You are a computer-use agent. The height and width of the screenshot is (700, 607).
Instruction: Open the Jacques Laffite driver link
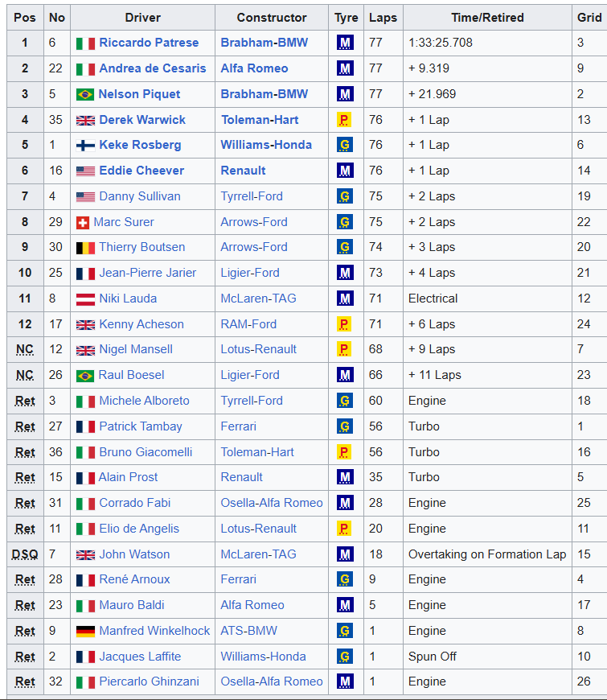click(x=140, y=657)
